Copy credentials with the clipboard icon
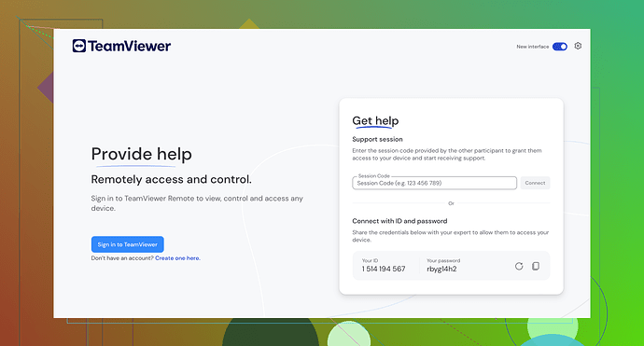 536,267
